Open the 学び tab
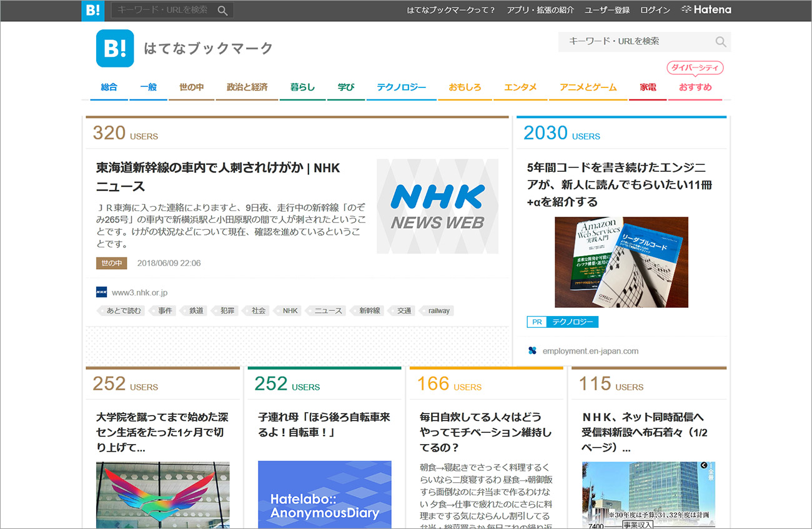The width and height of the screenshot is (812, 529). tap(345, 87)
